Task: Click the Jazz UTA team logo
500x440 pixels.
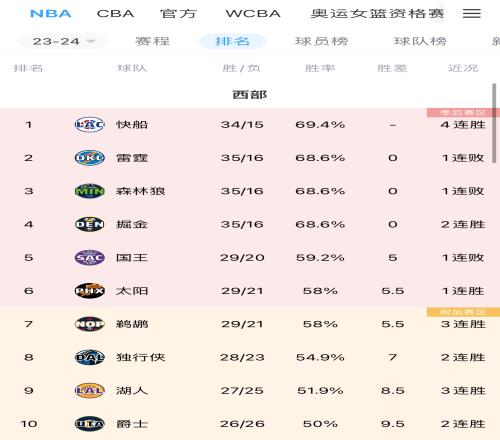Action: click(x=90, y=424)
